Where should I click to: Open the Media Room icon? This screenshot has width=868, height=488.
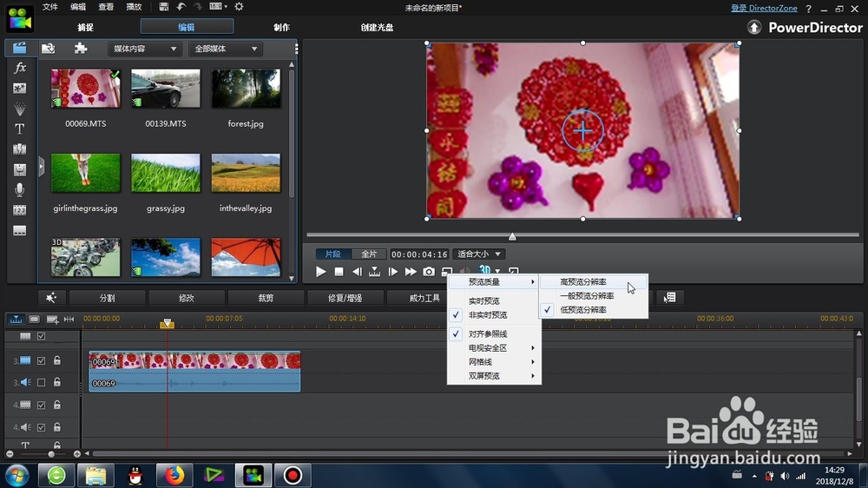tap(19, 48)
